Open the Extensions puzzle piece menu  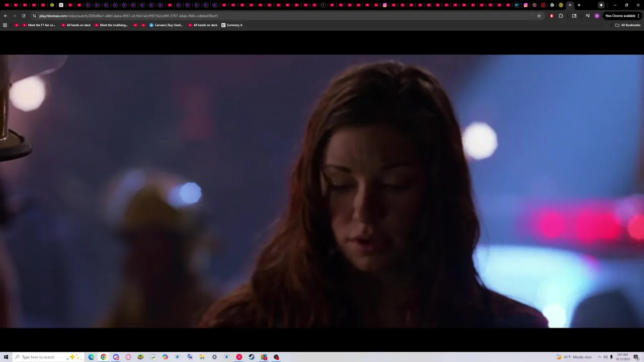coord(561,16)
